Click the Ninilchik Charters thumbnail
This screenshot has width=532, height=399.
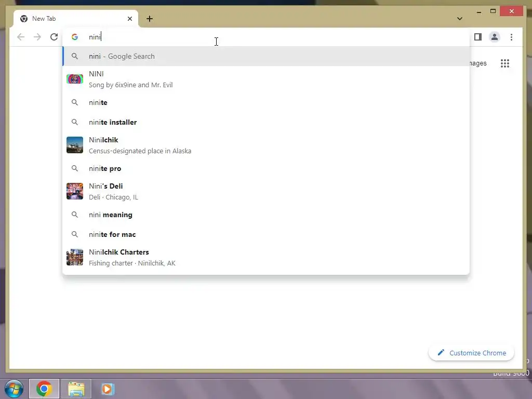tap(75, 257)
